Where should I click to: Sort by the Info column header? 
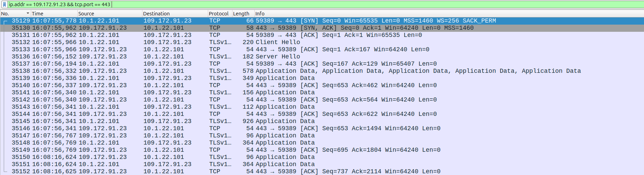point(449,14)
